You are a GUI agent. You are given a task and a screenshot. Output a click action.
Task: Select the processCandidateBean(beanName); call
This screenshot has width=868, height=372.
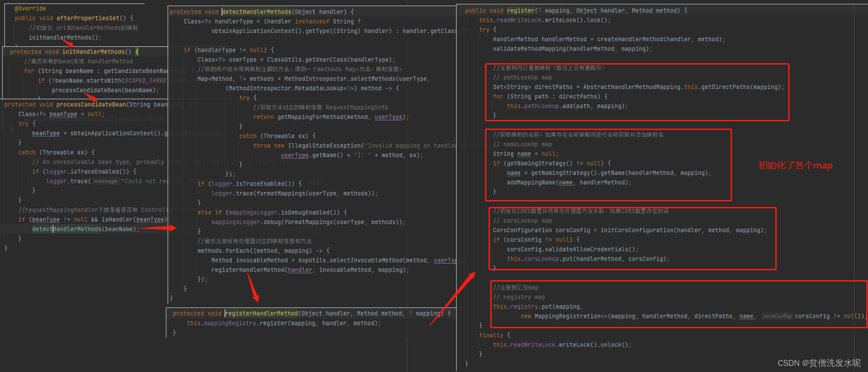coord(105,90)
